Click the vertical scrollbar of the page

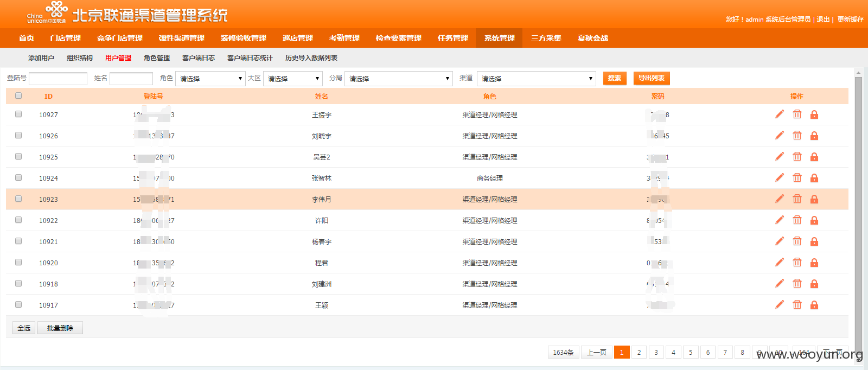click(858, 217)
